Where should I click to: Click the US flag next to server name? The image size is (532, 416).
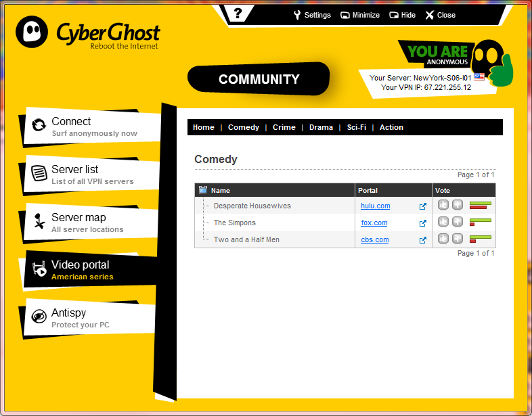479,77
